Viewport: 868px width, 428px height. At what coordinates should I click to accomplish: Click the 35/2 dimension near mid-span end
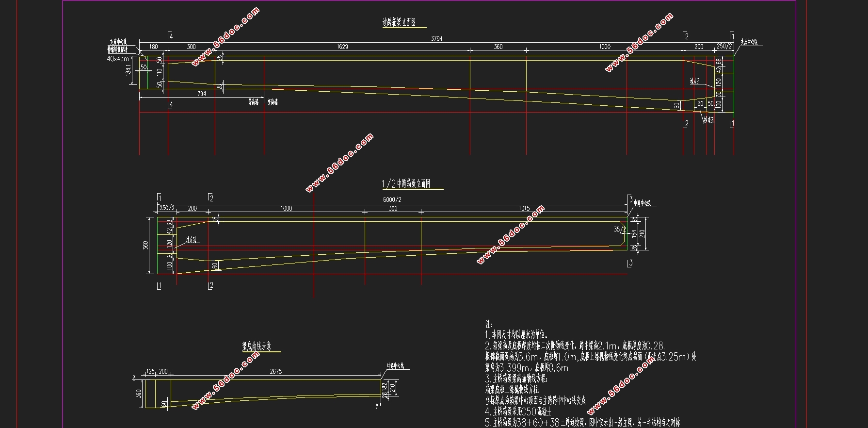click(x=619, y=229)
